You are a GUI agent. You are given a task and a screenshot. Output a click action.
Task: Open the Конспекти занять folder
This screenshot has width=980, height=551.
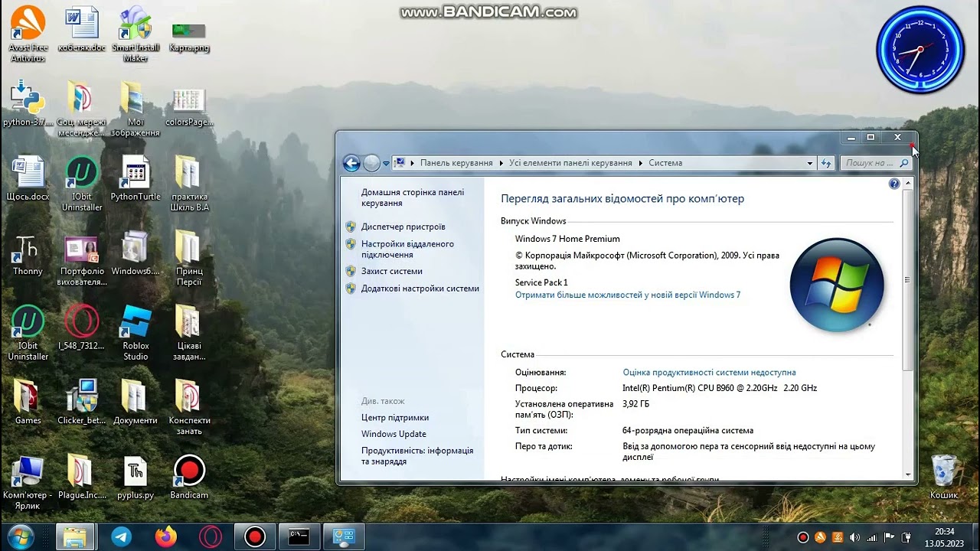189,407
